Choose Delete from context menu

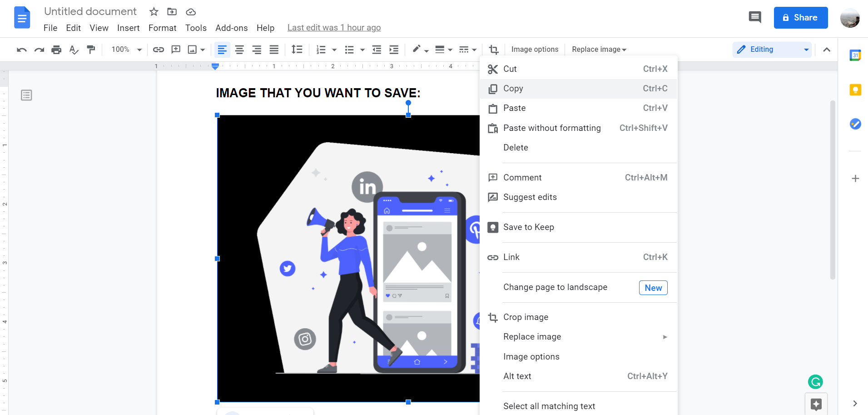[x=578, y=148]
